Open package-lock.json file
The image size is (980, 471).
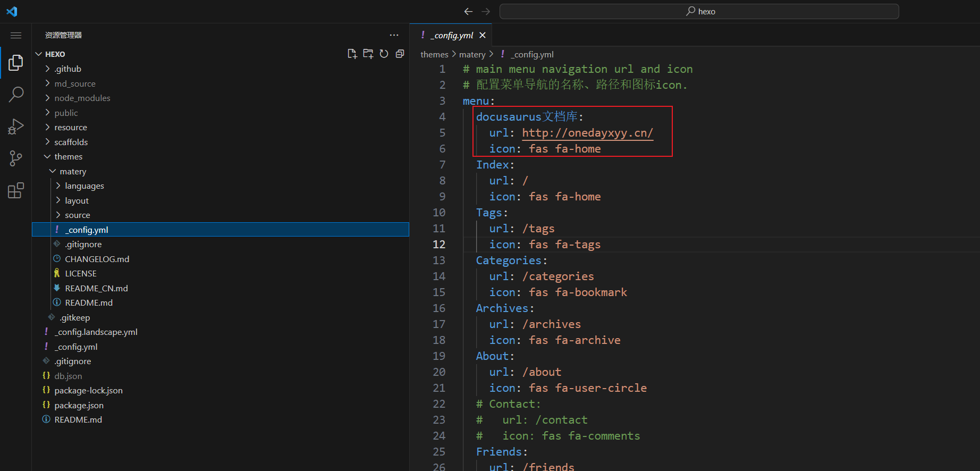click(x=221, y=390)
